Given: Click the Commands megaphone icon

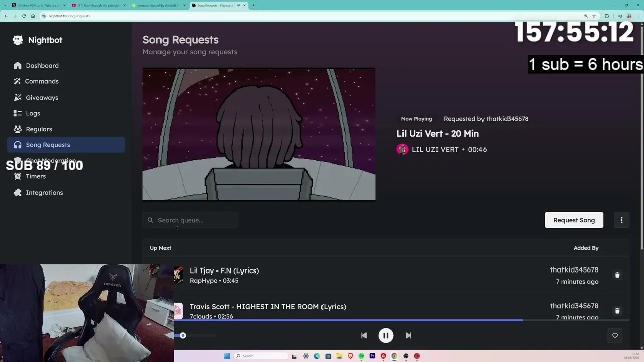Looking at the screenshot, I should click(x=18, y=81).
